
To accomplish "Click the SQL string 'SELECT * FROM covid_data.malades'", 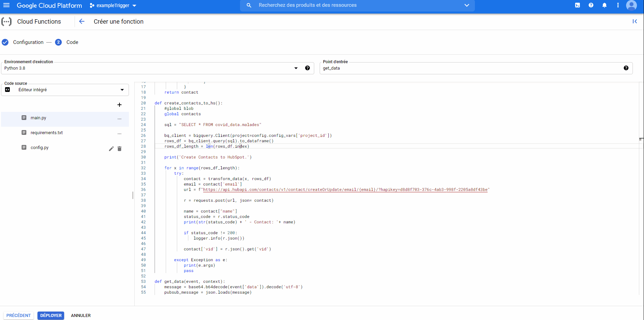I will tap(220, 125).
